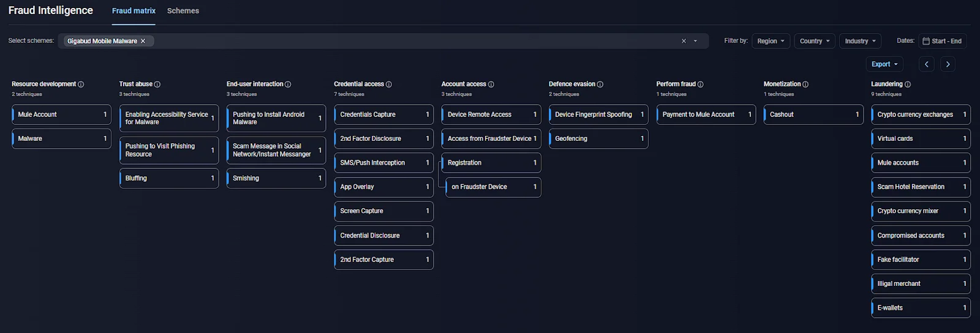Remove the Gigabud Mobile Malware scheme chip
This screenshot has height=333, width=980.
pyautogui.click(x=143, y=41)
